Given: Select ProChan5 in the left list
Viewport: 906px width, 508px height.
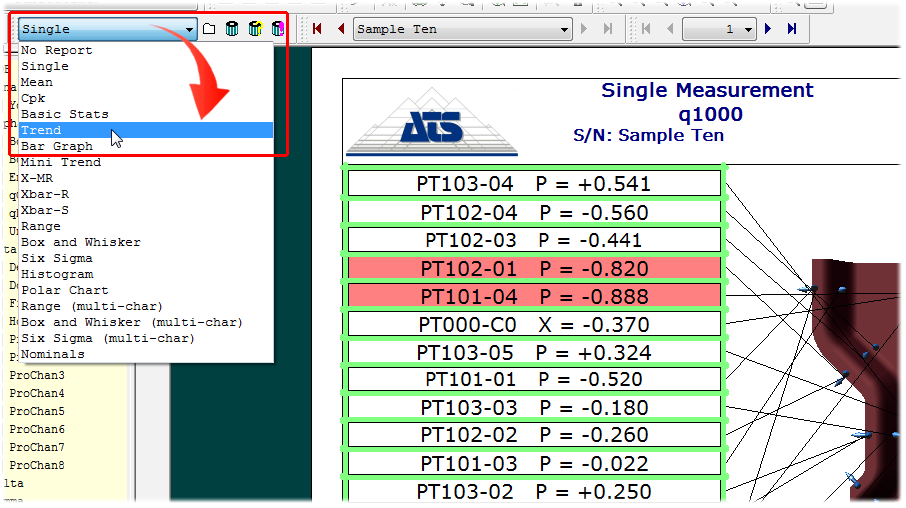Looking at the screenshot, I should [x=37, y=411].
